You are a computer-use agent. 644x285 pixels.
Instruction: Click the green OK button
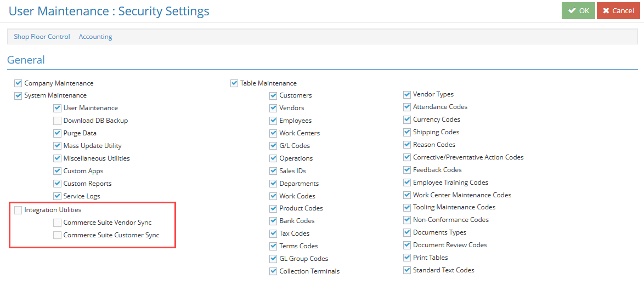[x=578, y=10]
